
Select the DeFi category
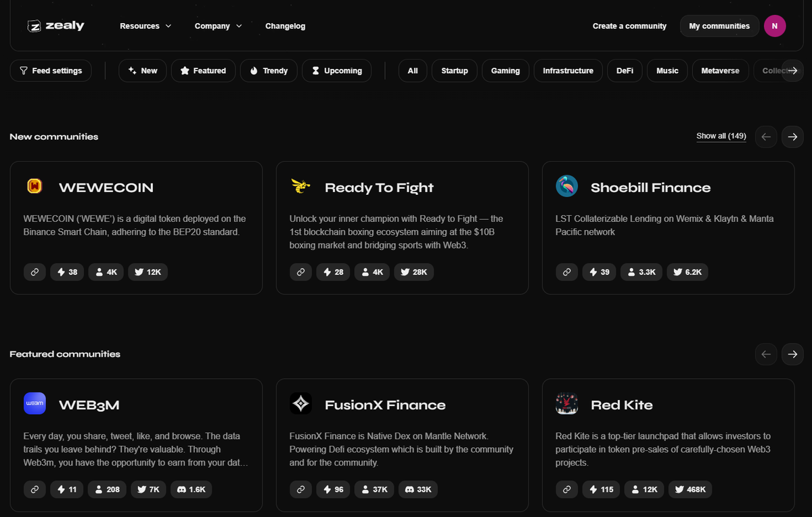click(625, 70)
